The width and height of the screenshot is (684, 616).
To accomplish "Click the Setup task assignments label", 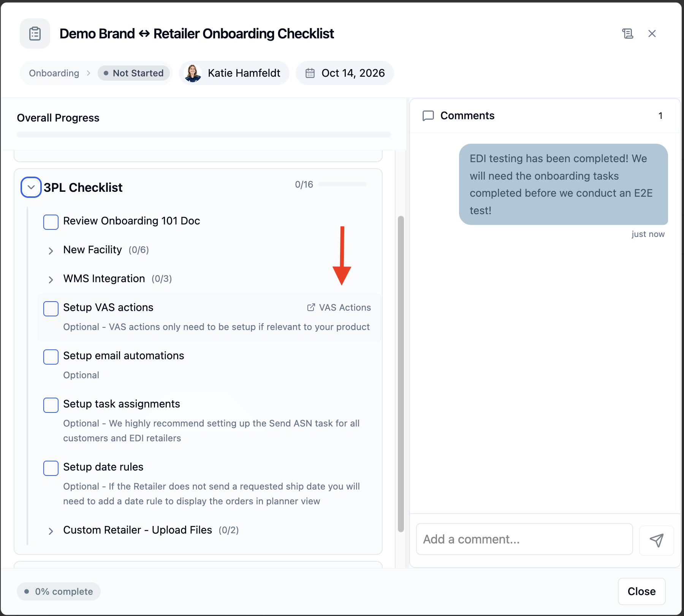I will [x=122, y=404].
